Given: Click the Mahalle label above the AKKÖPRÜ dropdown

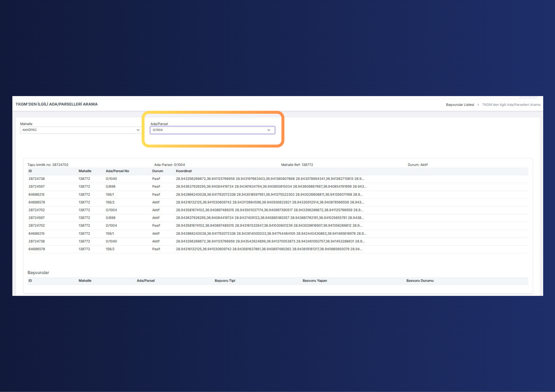Looking at the screenshot, I should [26, 124].
